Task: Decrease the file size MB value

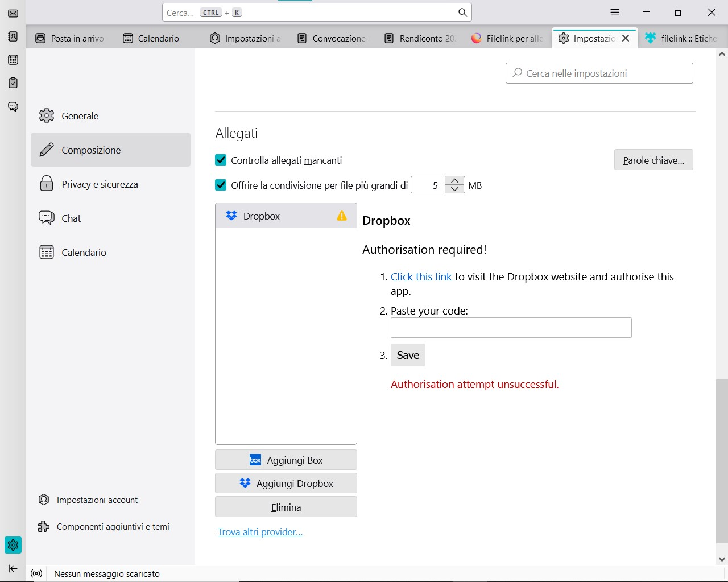Action: click(454, 189)
